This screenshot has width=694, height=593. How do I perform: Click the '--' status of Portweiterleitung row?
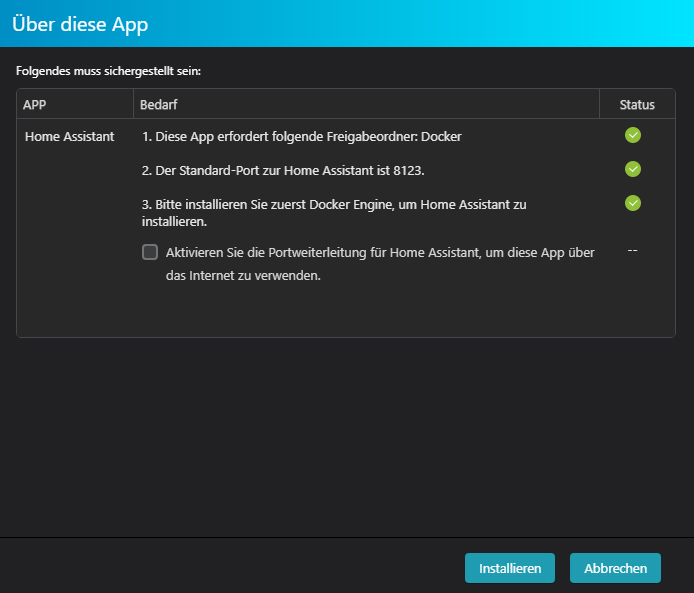pos(632,250)
